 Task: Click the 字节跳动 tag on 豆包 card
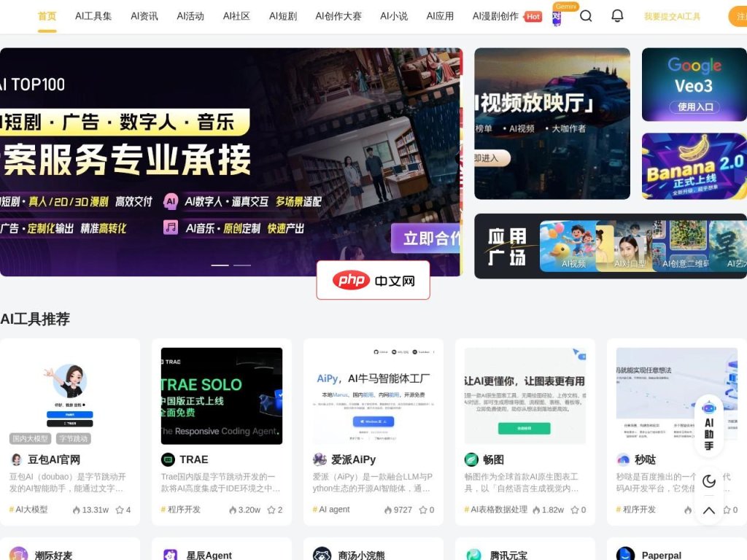pos(74,438)
